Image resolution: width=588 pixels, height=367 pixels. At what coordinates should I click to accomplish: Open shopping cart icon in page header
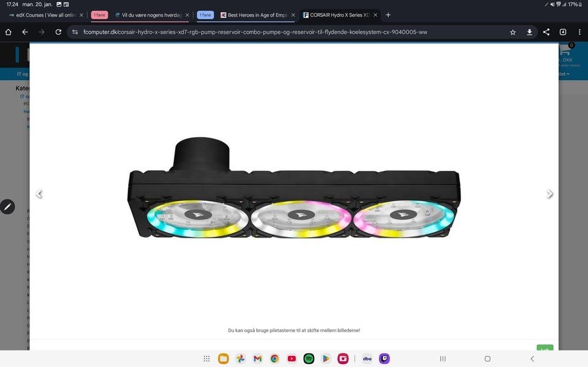(x=566, y=49)
